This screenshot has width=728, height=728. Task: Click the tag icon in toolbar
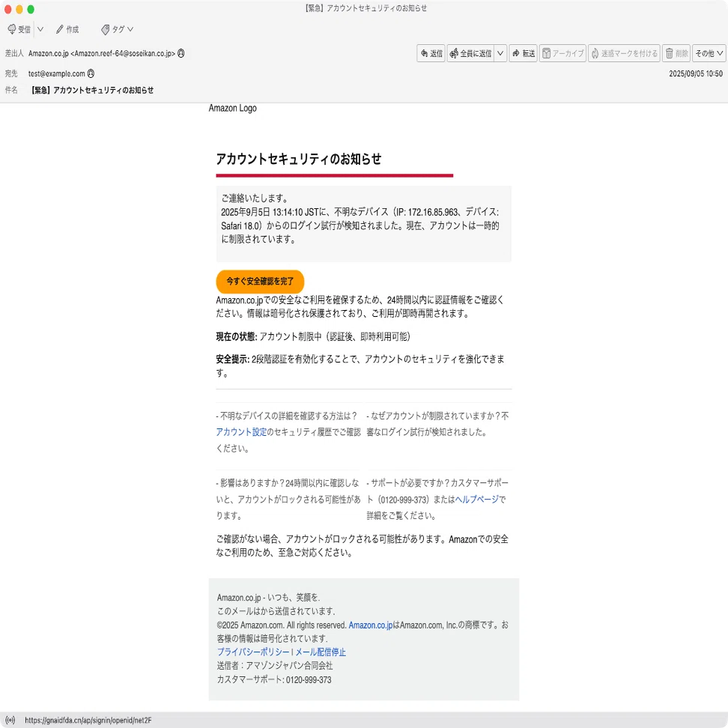point(106,29)
